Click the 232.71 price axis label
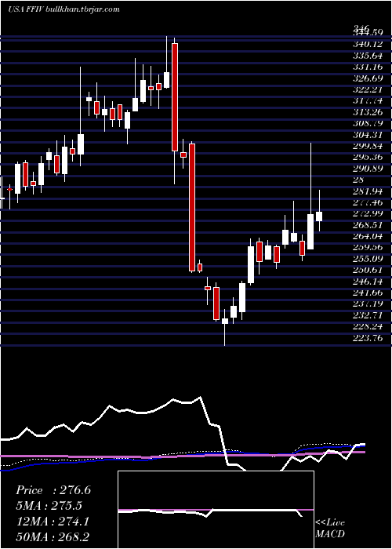 [x=368, y=315]
